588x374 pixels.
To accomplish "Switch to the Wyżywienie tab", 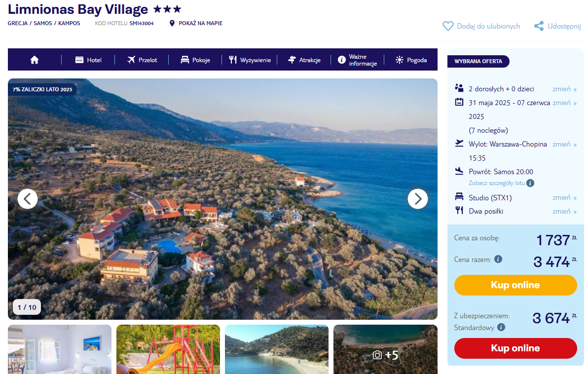I will pyautogui.click(x=250, y=60).
